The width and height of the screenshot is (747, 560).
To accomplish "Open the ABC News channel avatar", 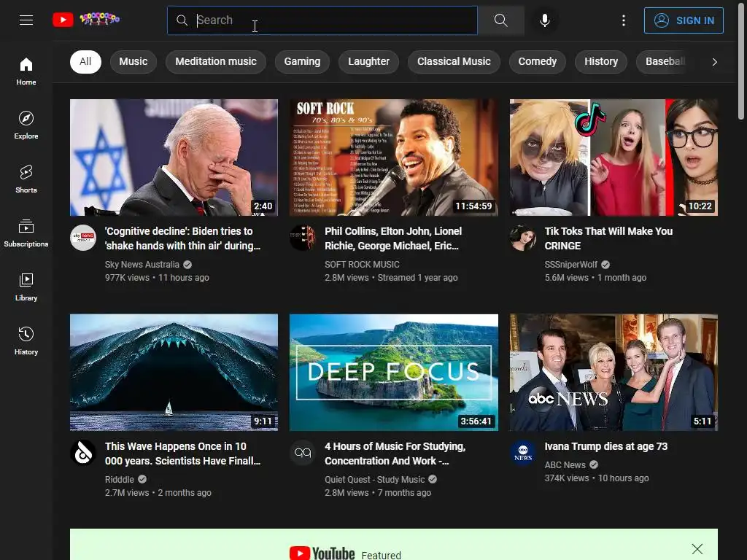I will [x=522, y=452].
